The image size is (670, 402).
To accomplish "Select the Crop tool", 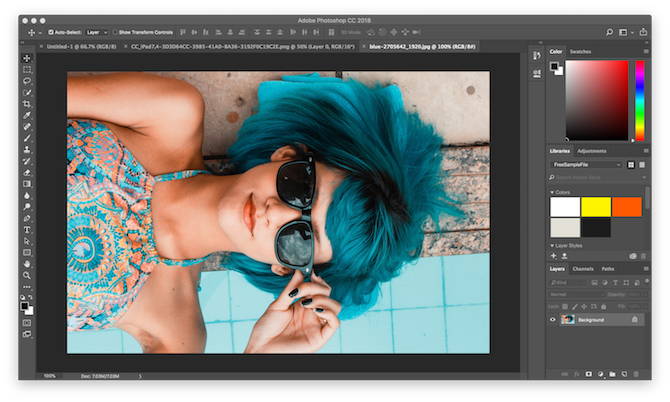I will pyautogui.click(x=27, y=104).
